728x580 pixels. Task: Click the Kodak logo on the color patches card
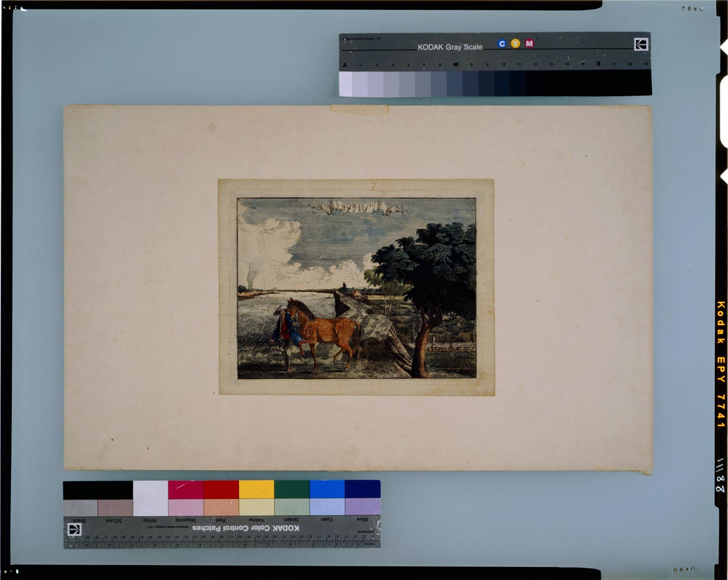(75, 529)
